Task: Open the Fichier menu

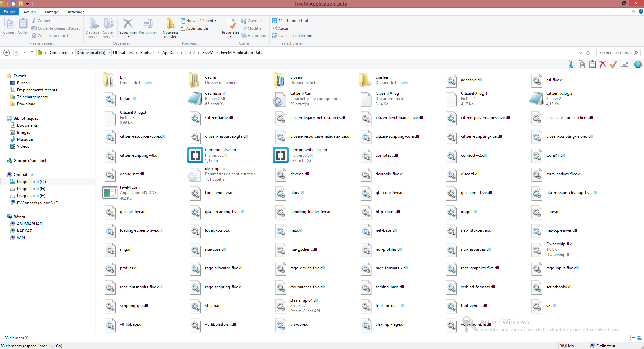Action: pos(9,12)
